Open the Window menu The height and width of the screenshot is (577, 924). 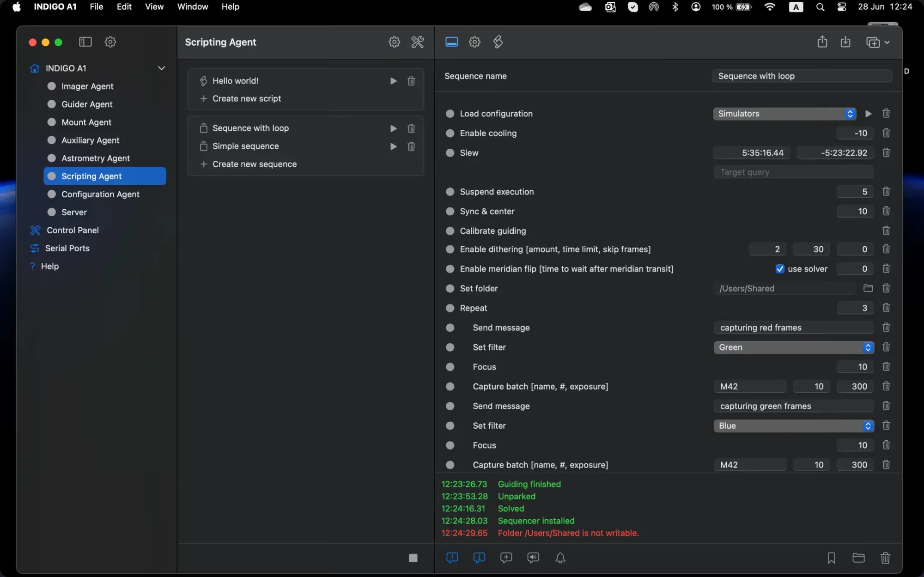(192, 7)
